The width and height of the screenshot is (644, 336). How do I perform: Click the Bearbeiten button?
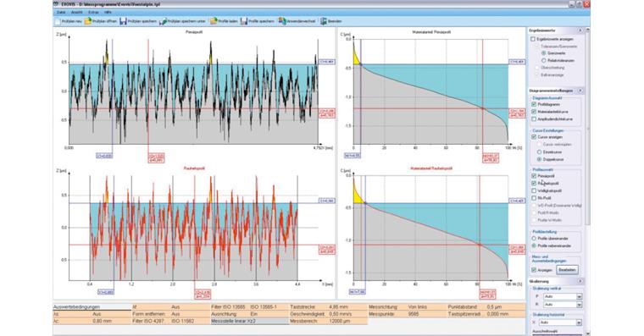click(x=567, y=270)
